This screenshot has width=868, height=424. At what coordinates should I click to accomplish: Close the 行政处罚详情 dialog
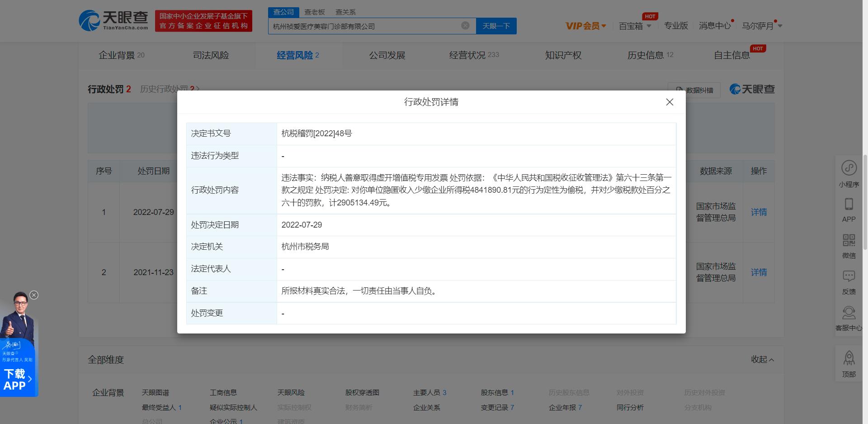(x=670, y=102)
